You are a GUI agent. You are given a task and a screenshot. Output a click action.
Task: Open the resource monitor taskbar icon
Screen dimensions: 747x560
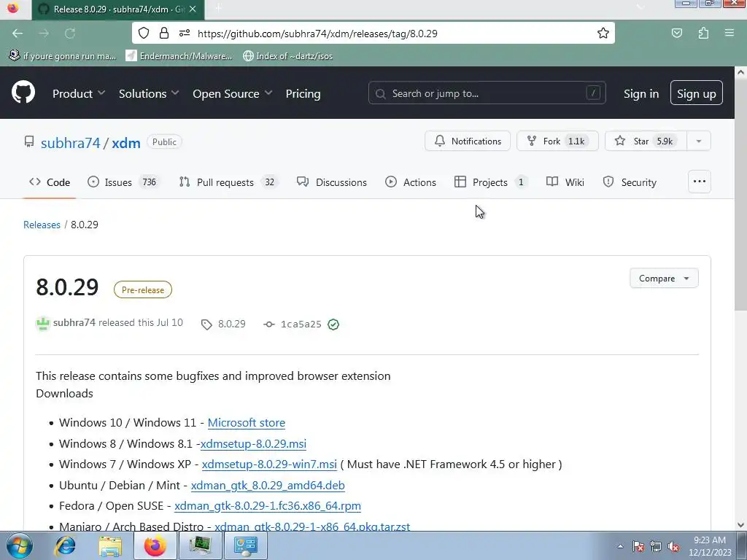[x=201, y=545]
